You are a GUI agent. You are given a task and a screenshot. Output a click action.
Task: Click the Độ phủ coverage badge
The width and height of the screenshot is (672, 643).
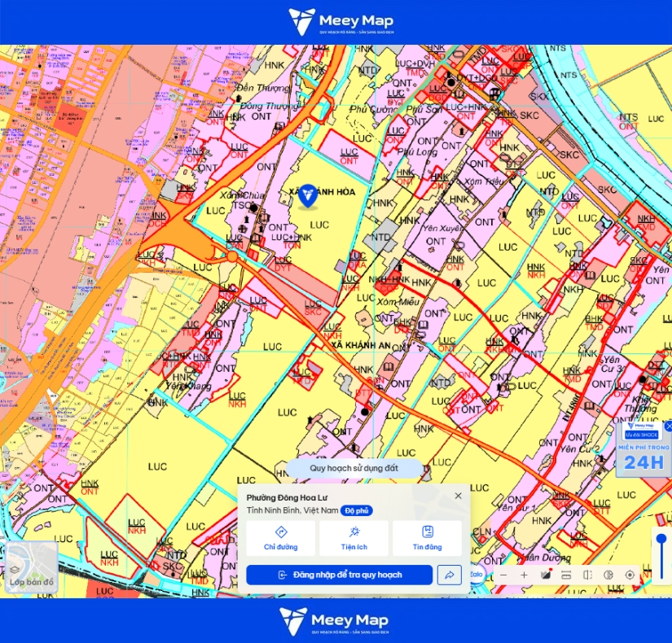pos(357,510)
